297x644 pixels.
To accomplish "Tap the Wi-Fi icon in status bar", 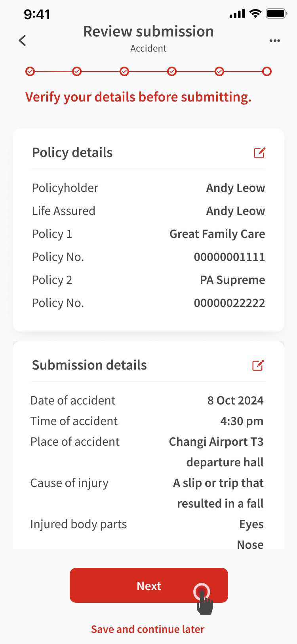I will pos(256,14).
